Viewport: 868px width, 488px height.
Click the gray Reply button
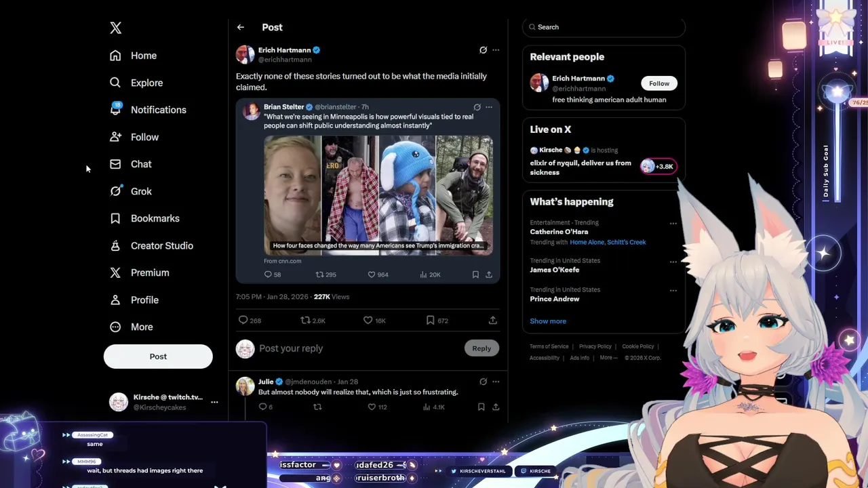pyautogui.click(x=481, y=348)
